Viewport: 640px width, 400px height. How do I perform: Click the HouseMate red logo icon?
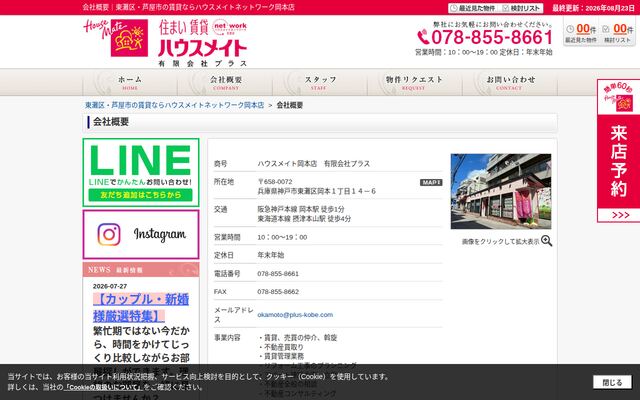116,38
